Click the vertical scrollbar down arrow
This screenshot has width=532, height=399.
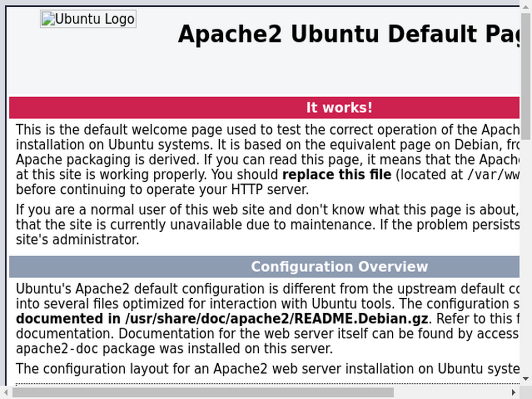click(526, 379)
